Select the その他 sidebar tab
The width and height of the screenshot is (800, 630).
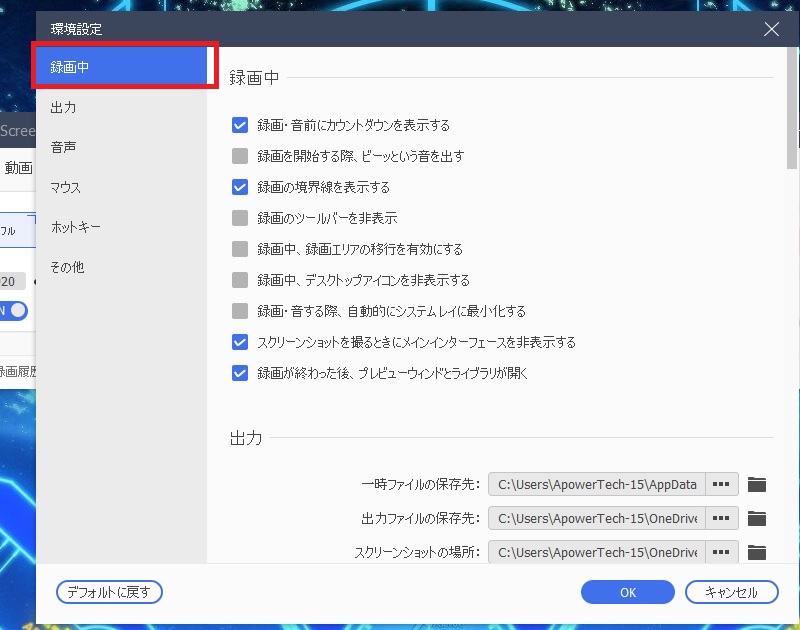(121, 267)
